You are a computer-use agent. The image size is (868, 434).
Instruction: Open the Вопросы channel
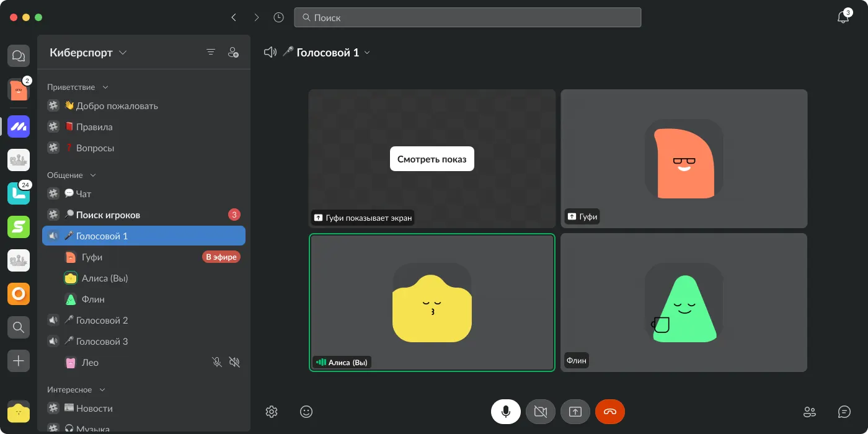144,148
